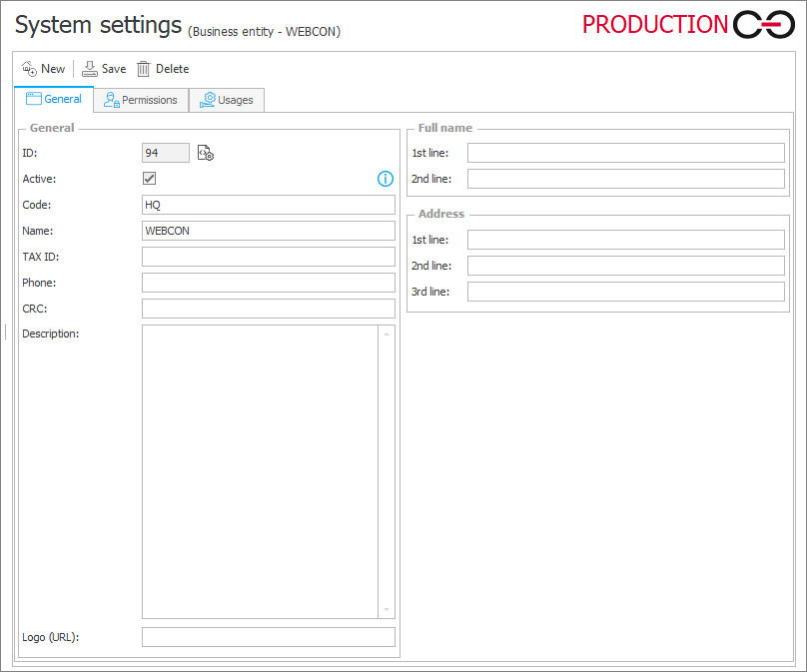Click the Delete button label
The image size is (807, 672).
pyautogui.click(x=173, y=69)
